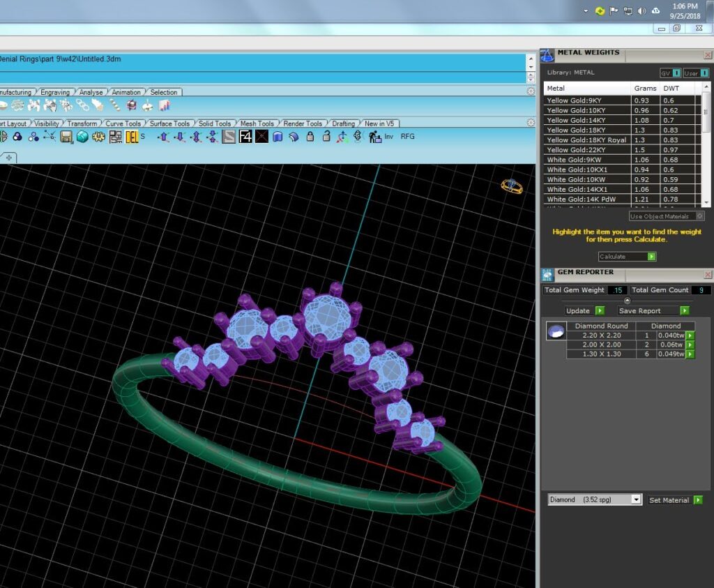Switch to the Transform tab
714x588 pixels.
click(x=82, y=123)
